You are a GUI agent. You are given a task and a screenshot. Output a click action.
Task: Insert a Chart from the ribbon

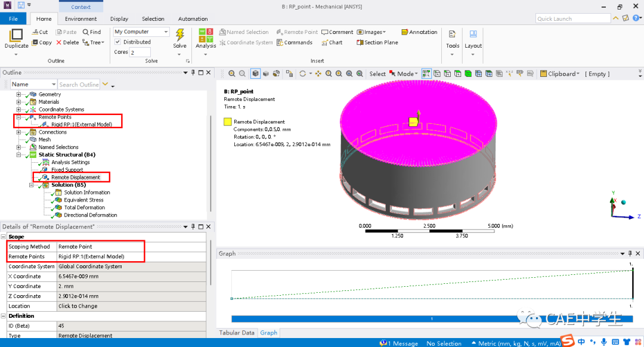coord(332,42)
